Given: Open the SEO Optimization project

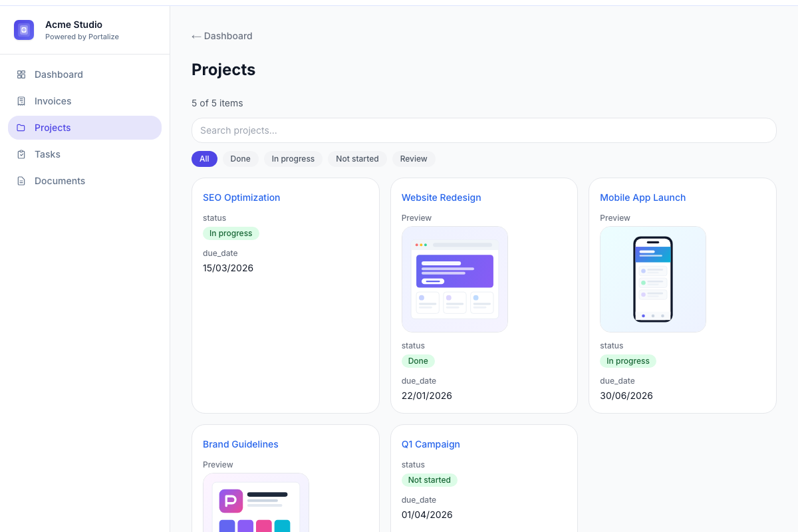Looking at the screenshot, I should coord(241,198).
